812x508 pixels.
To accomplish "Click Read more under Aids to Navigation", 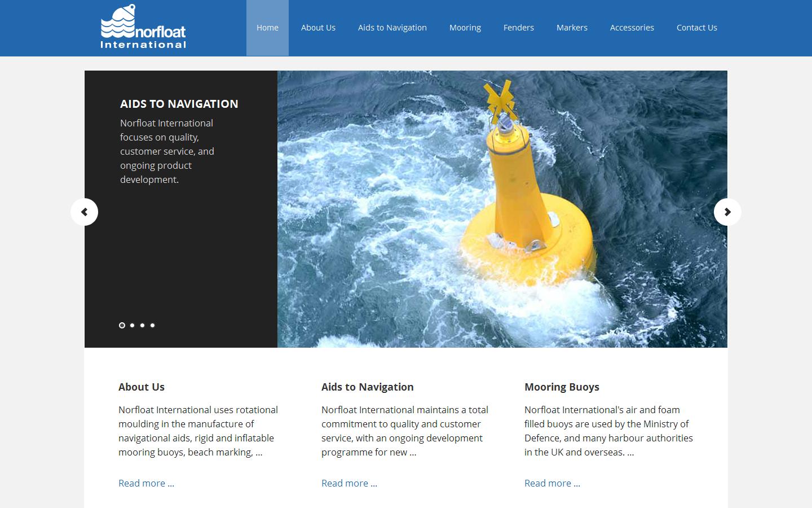I will tap(349, 483).
